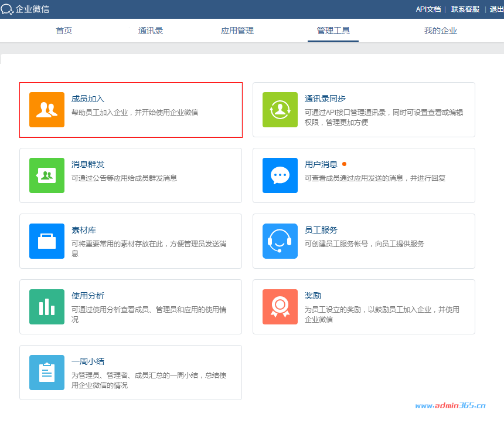Click the 企业微信 logo icon
The width and height of the screenshot is (504, 423).
click(7, 9)
